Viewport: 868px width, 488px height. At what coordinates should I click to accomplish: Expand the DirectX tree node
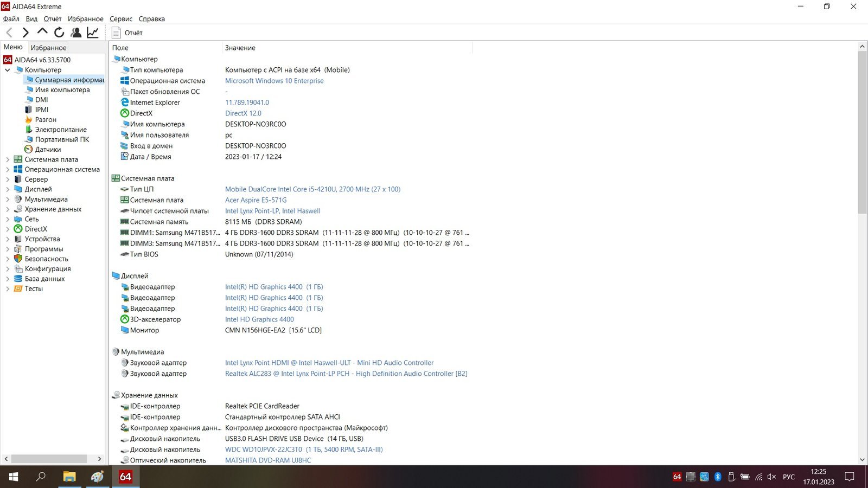8,229
